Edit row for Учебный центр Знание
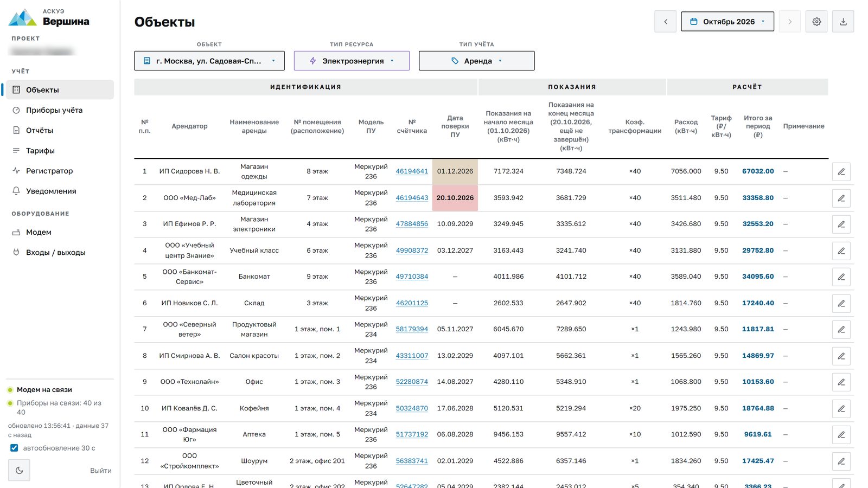 841,251
